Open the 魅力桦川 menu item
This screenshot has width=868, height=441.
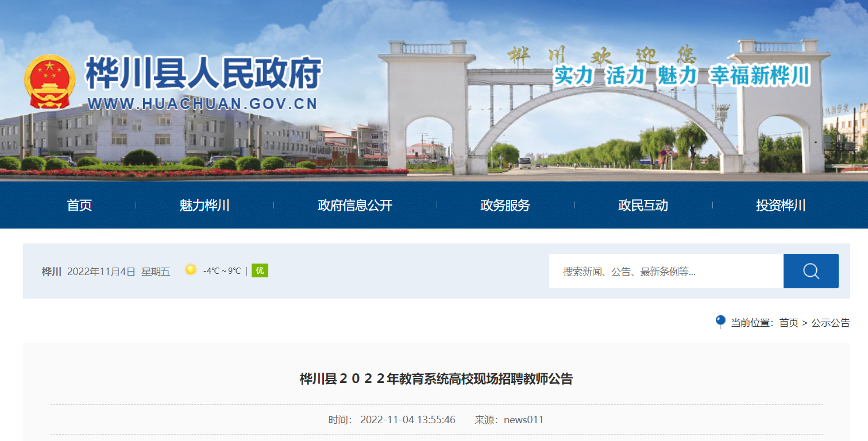tap(205, 205)
